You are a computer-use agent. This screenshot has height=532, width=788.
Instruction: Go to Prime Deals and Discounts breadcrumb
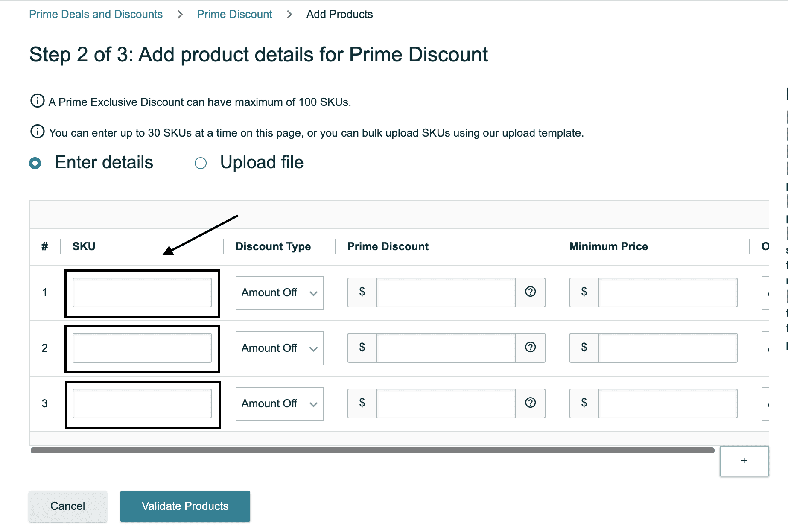click(96, 14)
